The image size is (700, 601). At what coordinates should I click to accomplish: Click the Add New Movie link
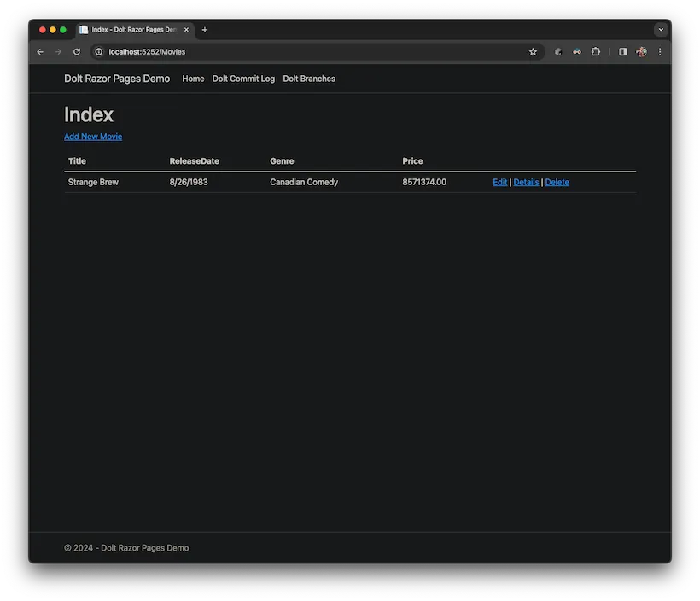coord(92,136)
